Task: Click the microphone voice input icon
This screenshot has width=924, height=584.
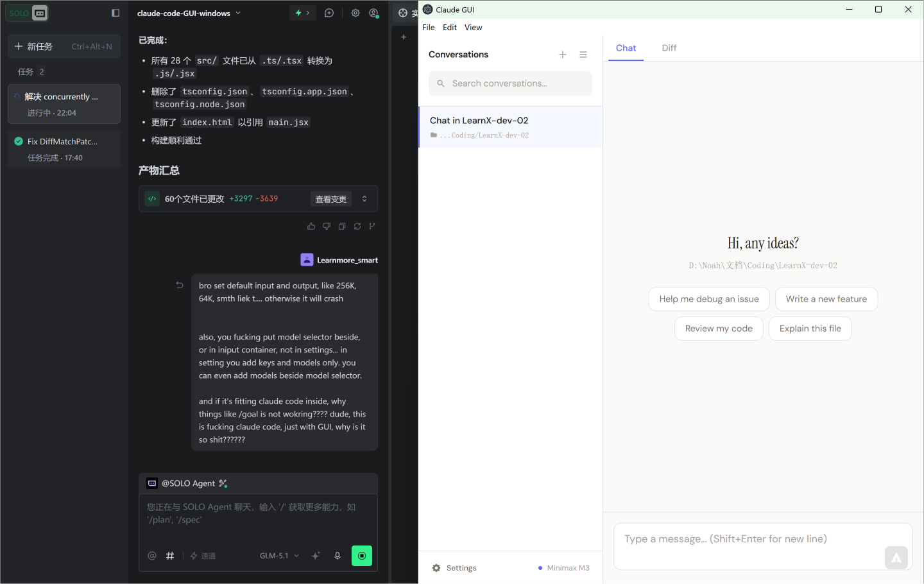Action: click(338, 556)
